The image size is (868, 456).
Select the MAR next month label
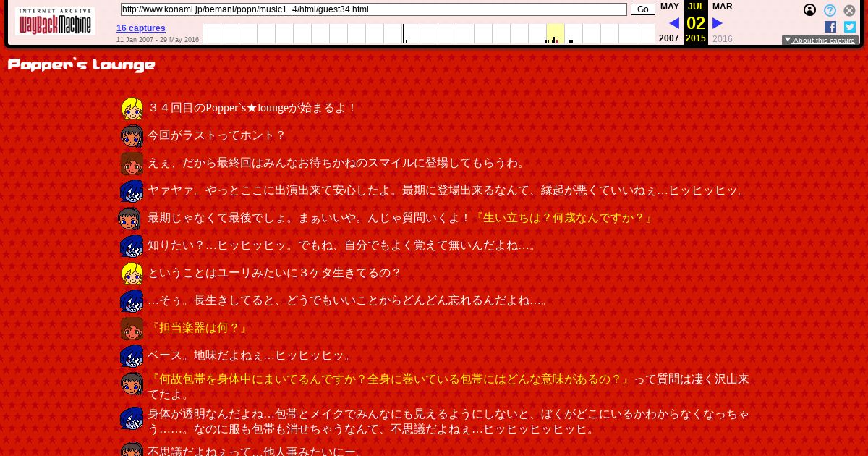(x=722, y=7)
